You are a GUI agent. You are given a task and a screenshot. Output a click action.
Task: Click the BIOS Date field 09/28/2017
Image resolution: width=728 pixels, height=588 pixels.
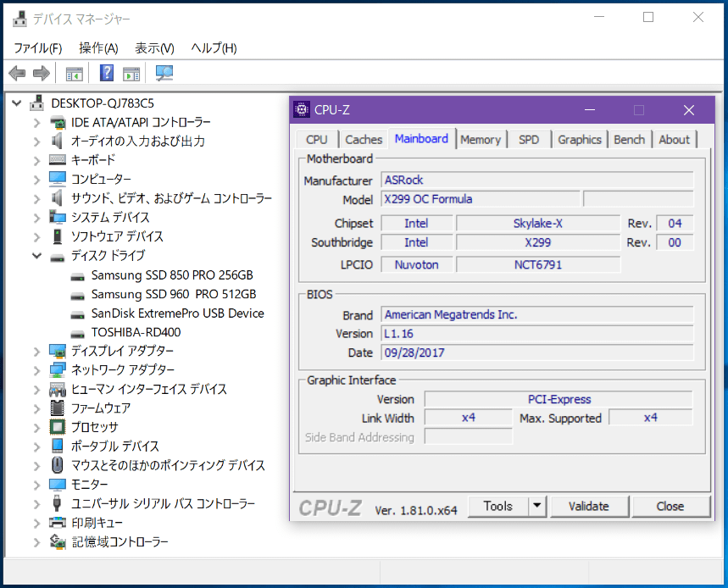[537, 352]
